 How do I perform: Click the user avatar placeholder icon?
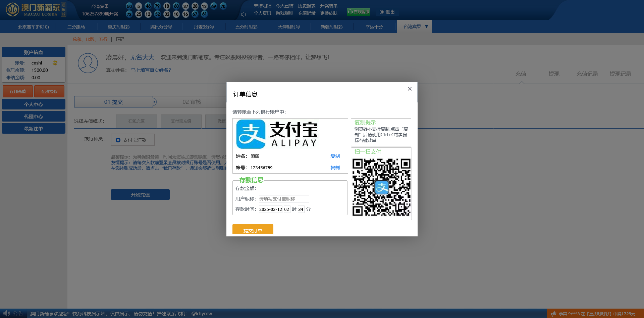click(x=88, y=63)
